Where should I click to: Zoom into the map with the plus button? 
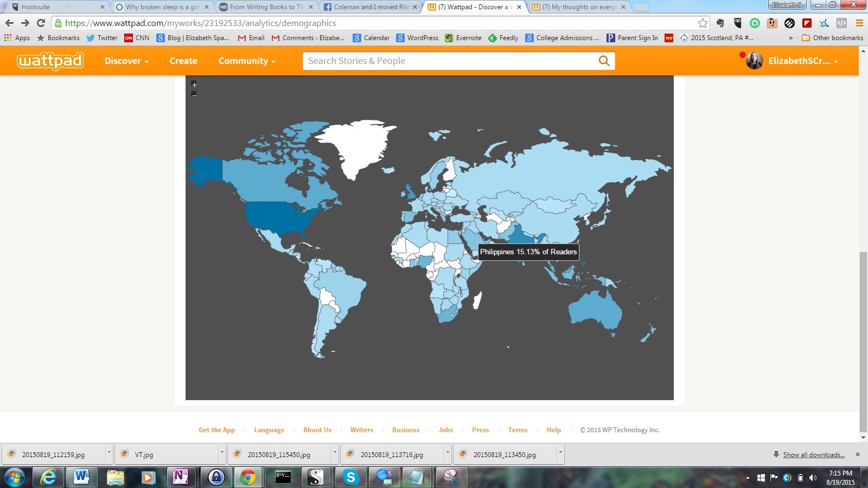point(194,85)
